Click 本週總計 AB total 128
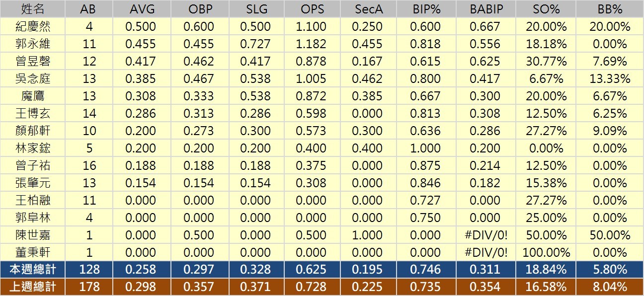644x296 pixels. click(x=89, y=270)
